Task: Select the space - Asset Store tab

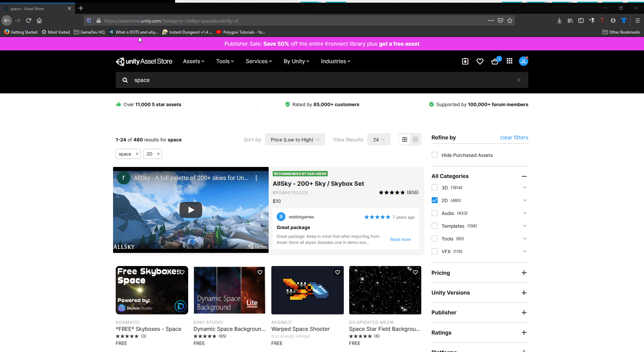Action: coord(37,8)
